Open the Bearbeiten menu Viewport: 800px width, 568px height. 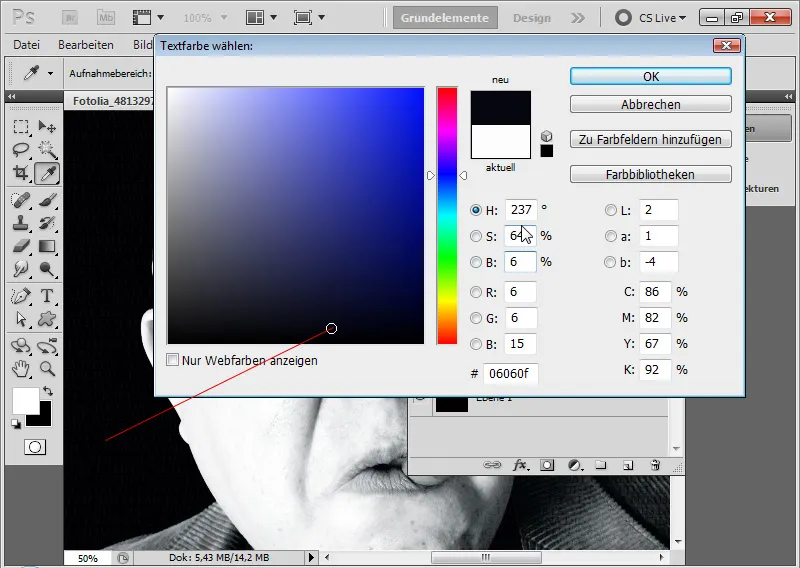[86, 45]
